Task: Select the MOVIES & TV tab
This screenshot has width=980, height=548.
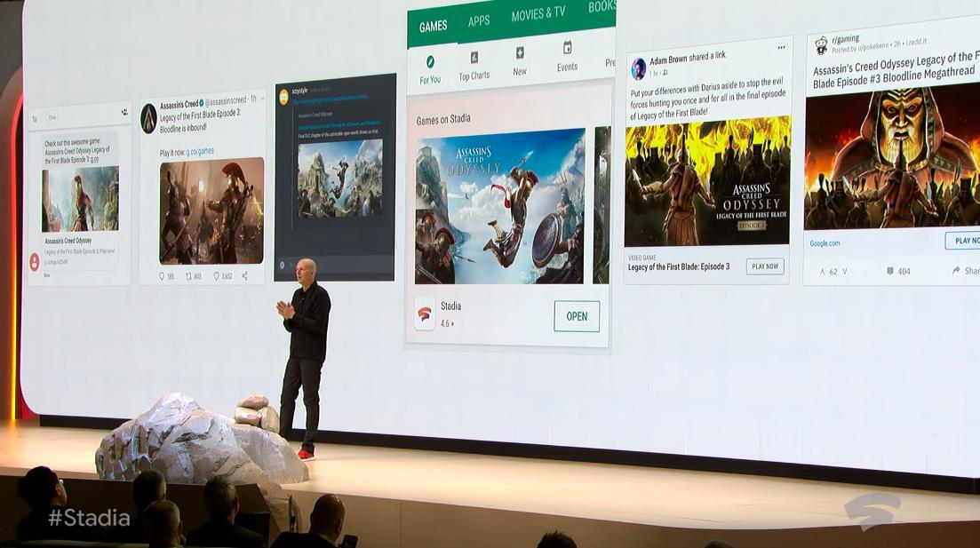Action: (x=538, y=13)
